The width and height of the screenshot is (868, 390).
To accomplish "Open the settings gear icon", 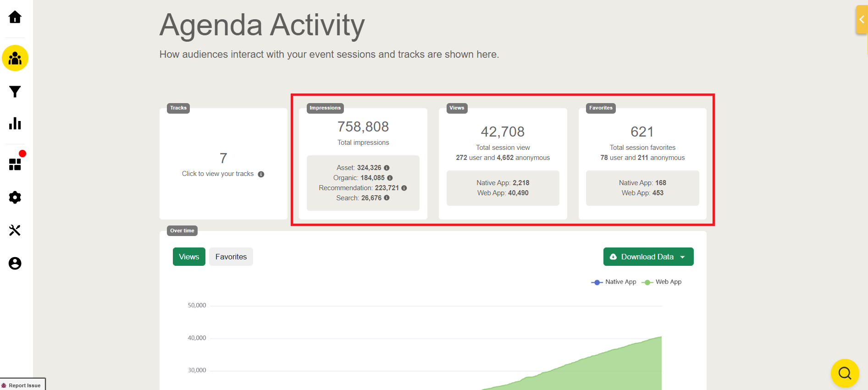I will click(x=15, y=198).
